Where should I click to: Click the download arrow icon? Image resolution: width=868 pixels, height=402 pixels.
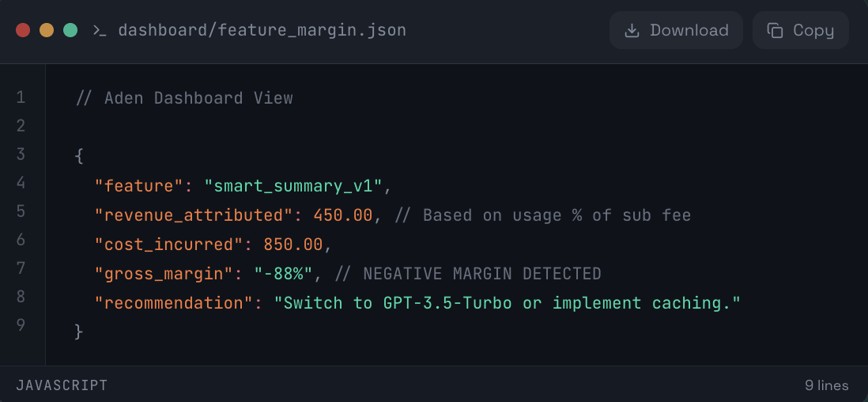pos(632,31)
